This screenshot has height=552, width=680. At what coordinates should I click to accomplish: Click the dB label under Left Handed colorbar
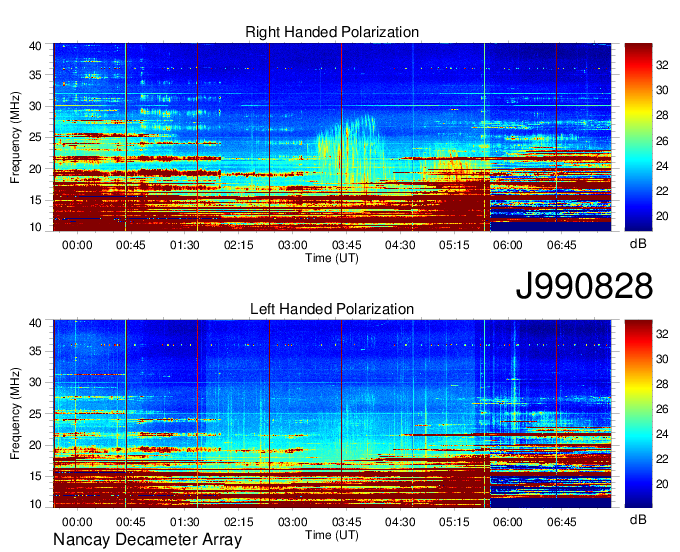pyautogui.click(x=638, y=519)
